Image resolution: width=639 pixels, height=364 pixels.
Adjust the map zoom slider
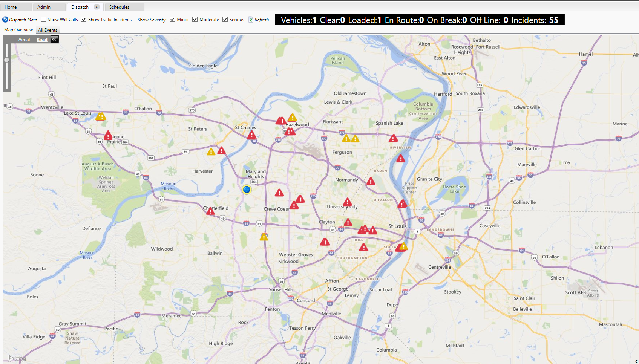click(x=6, y=60)
